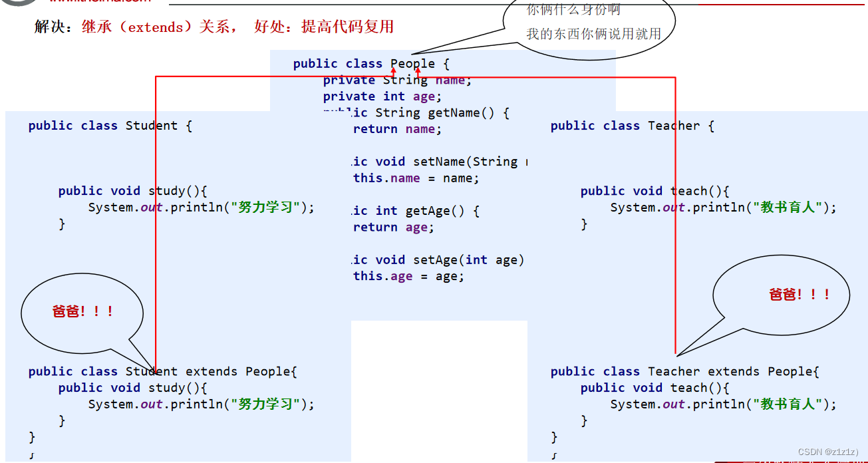The width and height of the screenshot is (868, 463).
Task: Click the text '好处：提高代码复用'
Action: click(324, 27)
